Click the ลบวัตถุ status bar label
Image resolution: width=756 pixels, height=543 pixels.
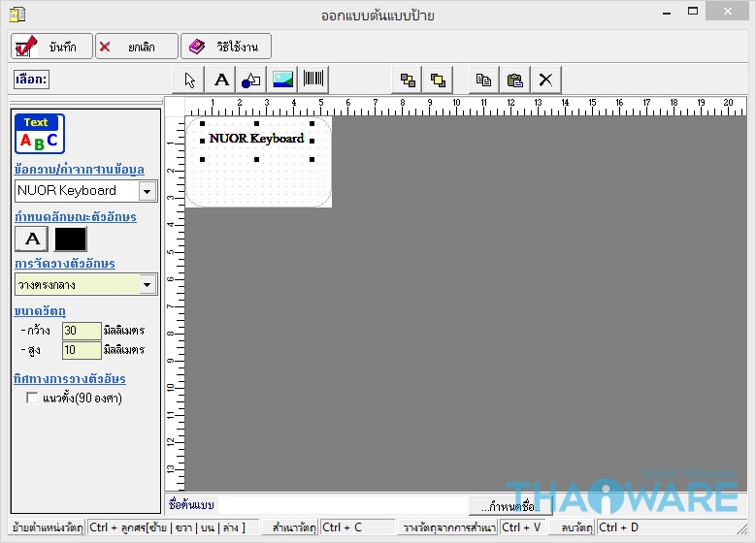pyautogui.click(x=576, y=527)
